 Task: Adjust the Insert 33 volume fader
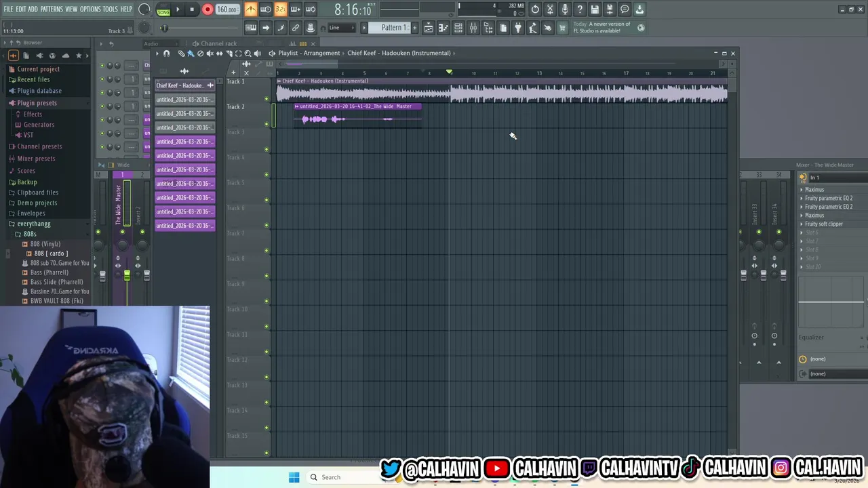coord(764,275)
